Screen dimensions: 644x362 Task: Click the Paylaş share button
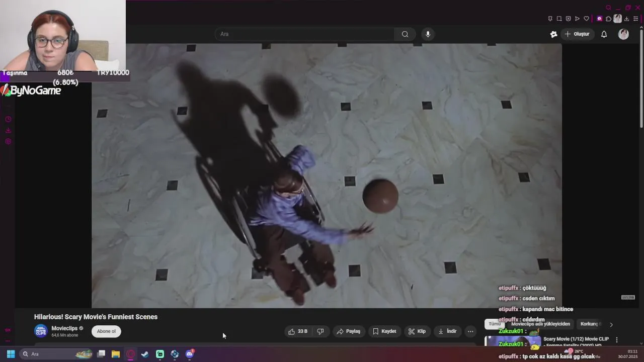point(349,331)
